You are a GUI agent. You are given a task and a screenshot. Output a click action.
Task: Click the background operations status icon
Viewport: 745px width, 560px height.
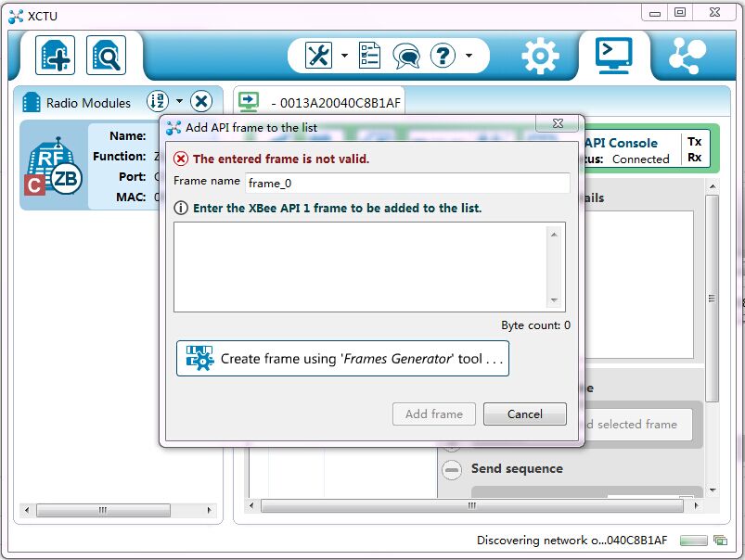point(720,541)
